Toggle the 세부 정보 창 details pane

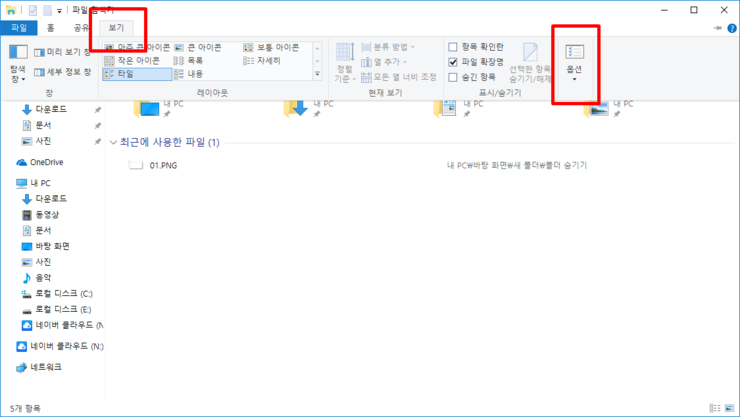pyautogui.click(x=62, y=72)
